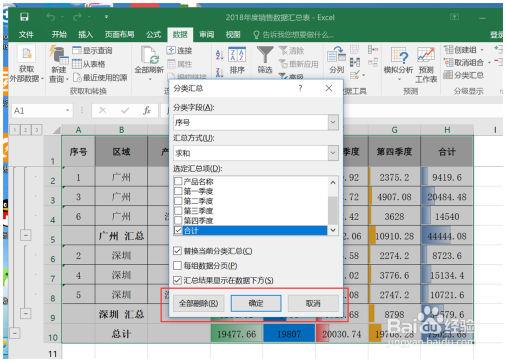Enable 每组数据分页 checkbox
The width and height of the screenshot is (506, 362).
pos(178,266)
